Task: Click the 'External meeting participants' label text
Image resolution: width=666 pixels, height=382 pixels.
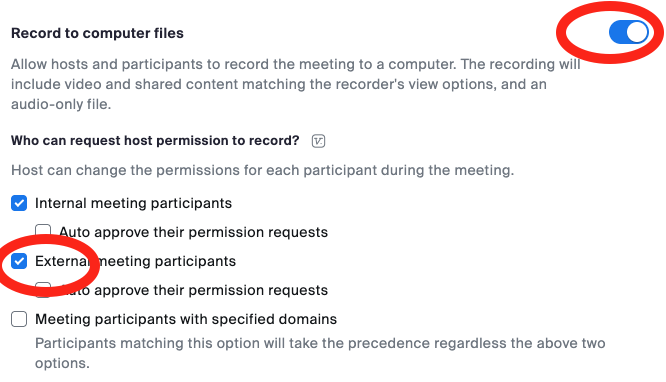Action: [135, 261]
